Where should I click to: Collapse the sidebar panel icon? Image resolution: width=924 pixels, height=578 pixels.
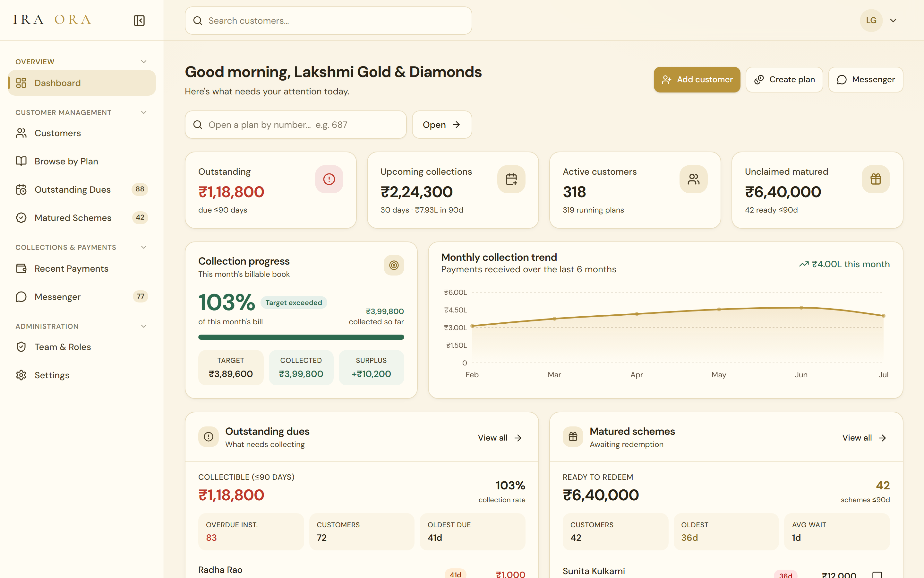(139, 20)
